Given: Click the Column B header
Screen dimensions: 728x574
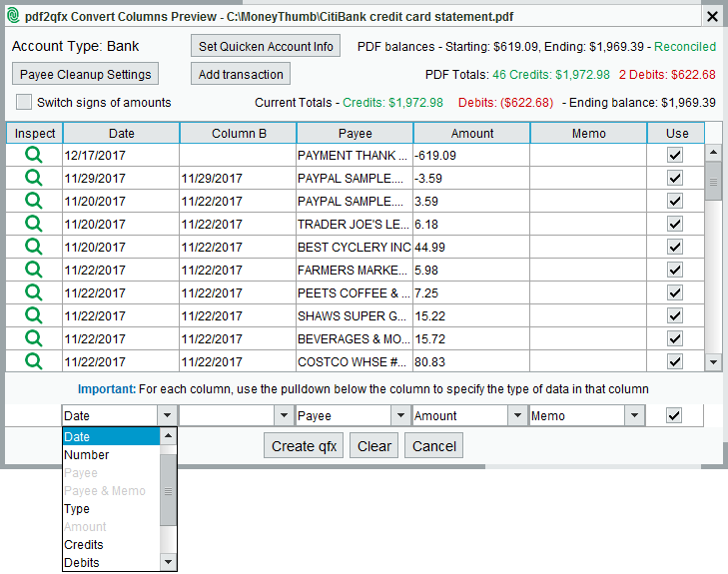Looking at the screenshot, I should coord(239,133).
